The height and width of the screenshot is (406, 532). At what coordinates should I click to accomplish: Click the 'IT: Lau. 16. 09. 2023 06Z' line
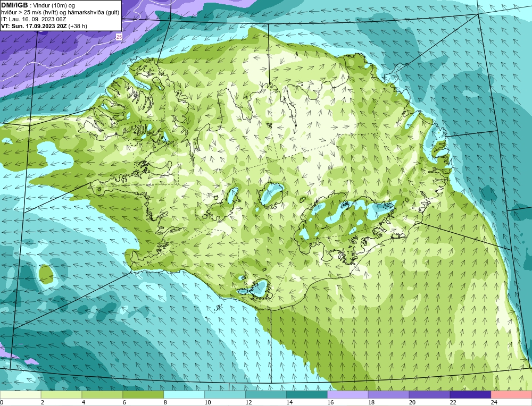click(x=34, y=19)
